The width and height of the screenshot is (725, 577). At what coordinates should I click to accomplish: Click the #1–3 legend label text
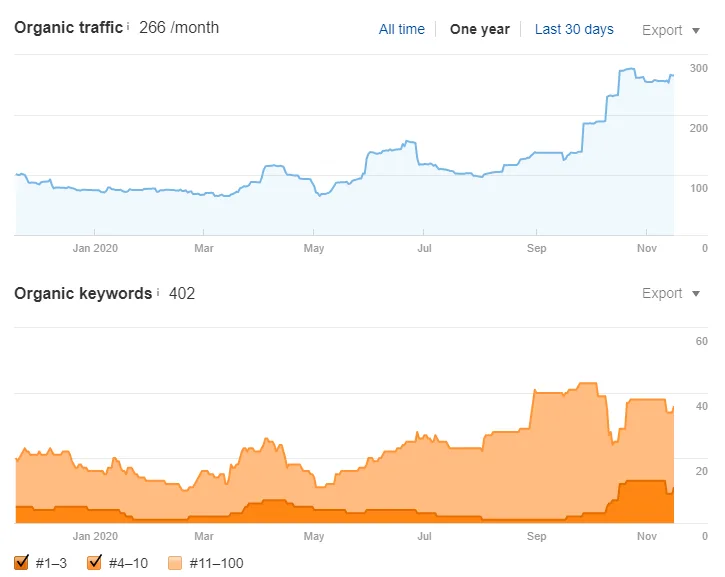point(51,563)
